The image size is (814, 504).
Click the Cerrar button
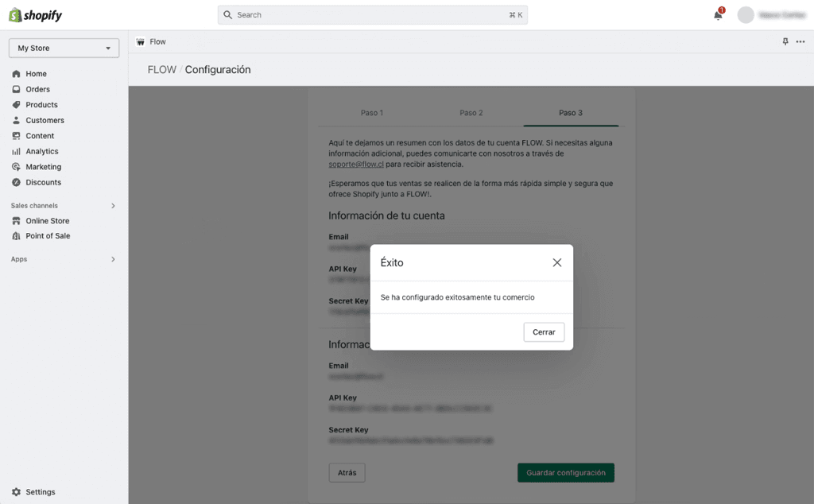pos(544,332)
